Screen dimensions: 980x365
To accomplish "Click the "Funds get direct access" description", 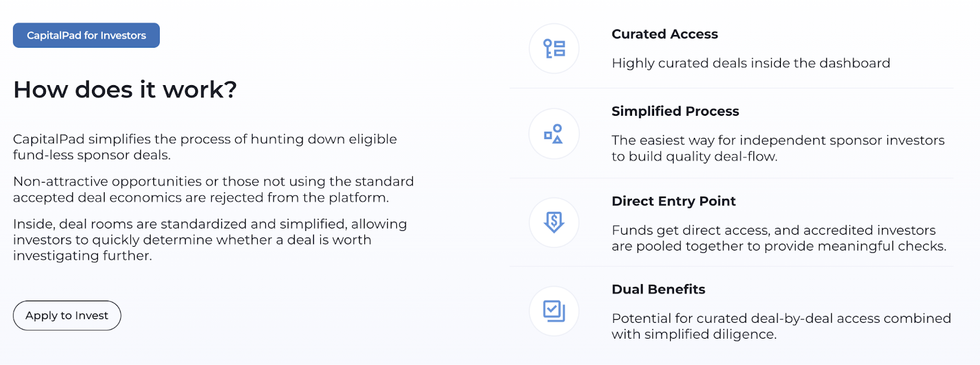I will click(x=778, y=238).
